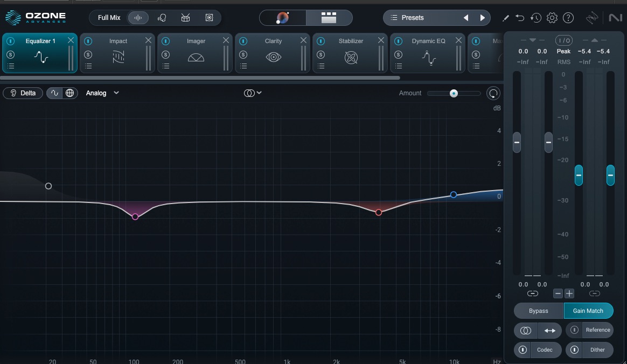This screenshot has width=627, height=364.
Task: Toggle power for the Clarity module
Action: point(243,41)
